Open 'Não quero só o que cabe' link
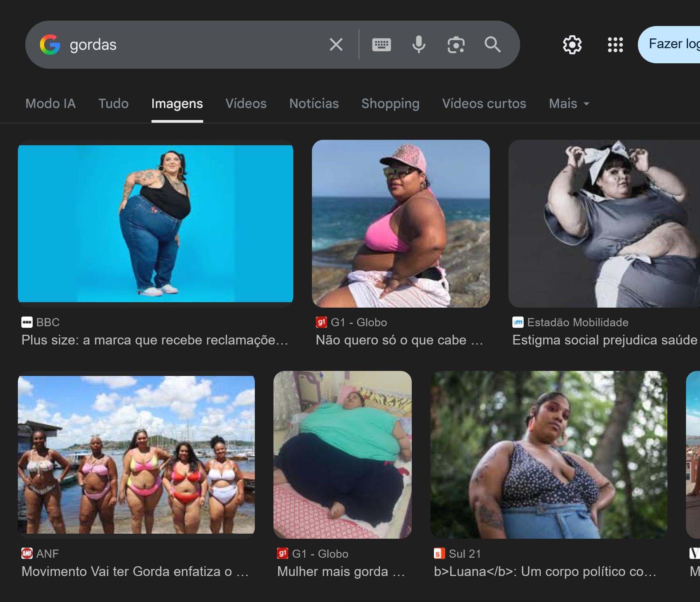Screen dimensions: 700x602 click(x=400, y=340)
